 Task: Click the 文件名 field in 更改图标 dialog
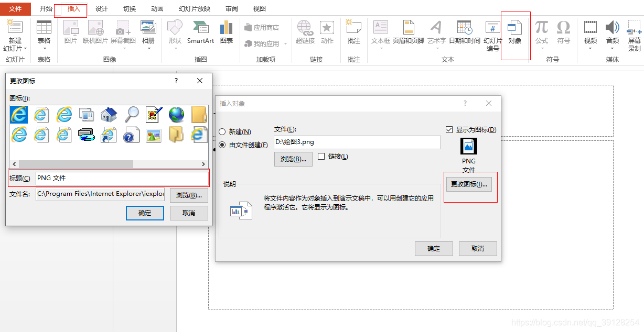tap(100, 195)
